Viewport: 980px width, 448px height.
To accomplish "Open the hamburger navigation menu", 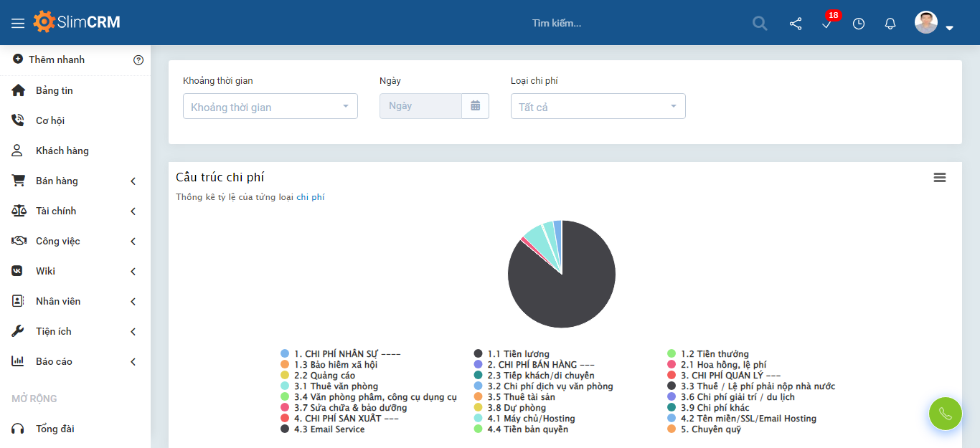I will click(x=19, y=22).
